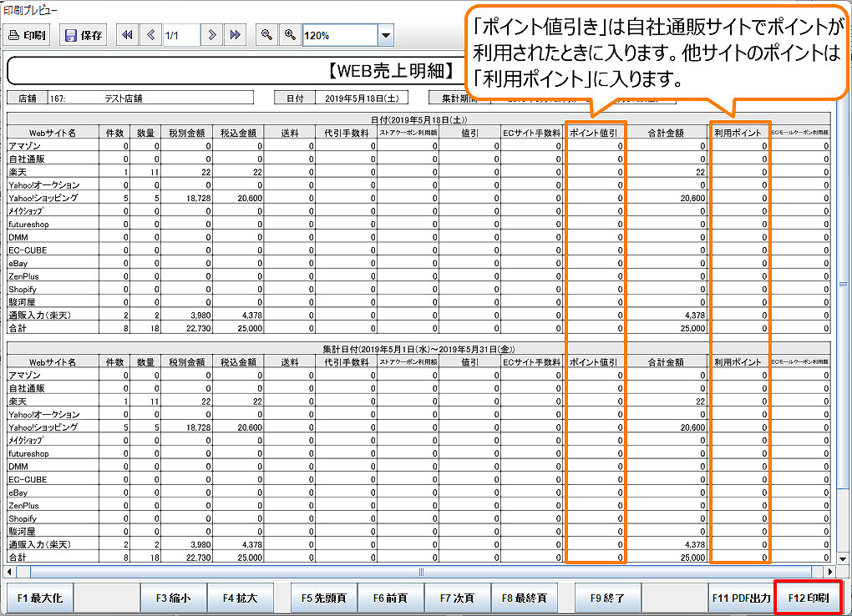
Task: Go to previous page with left arrow
Action: coord(151,35)
